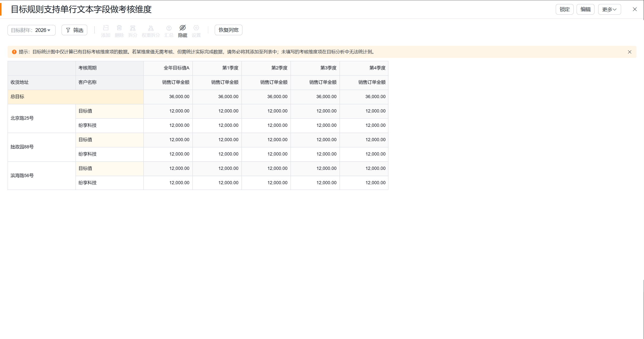The width and height of the screenshot is (644, 339).
Task: Select the 北京路25号 address cell
Action: point(41,118)
